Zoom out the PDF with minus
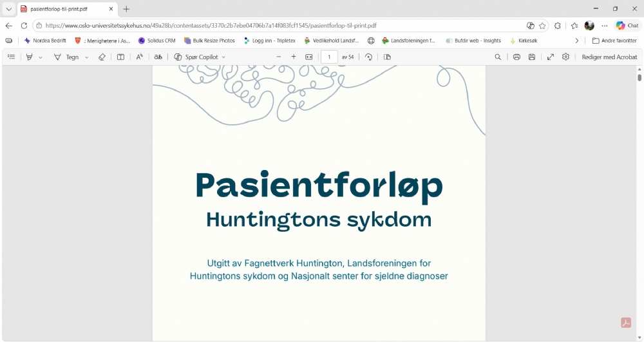The height and width of the screenshot is (342, 644). click(279, 57)
